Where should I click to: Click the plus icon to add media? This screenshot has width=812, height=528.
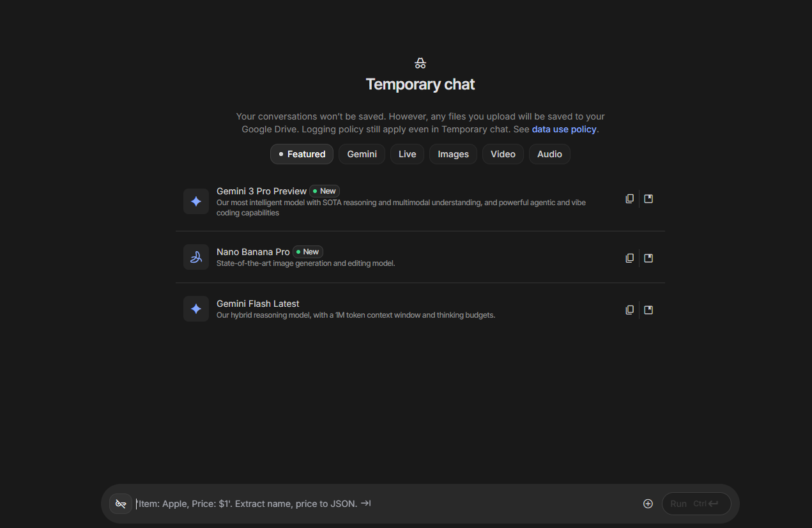[648, 504]
